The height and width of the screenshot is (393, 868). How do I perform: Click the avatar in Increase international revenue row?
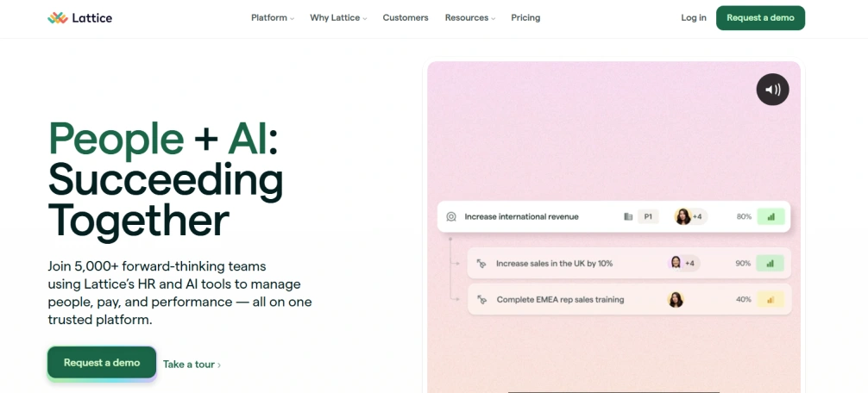click(x=682, y=216)
